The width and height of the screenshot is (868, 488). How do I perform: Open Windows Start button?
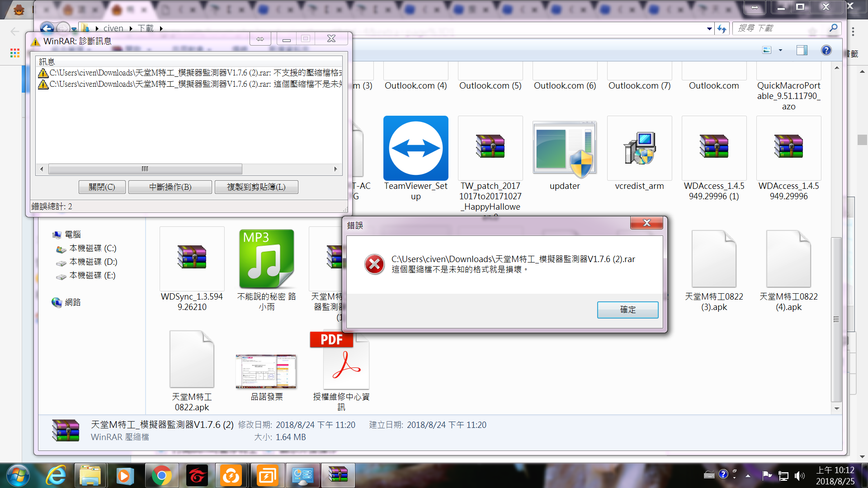(18, 476)
